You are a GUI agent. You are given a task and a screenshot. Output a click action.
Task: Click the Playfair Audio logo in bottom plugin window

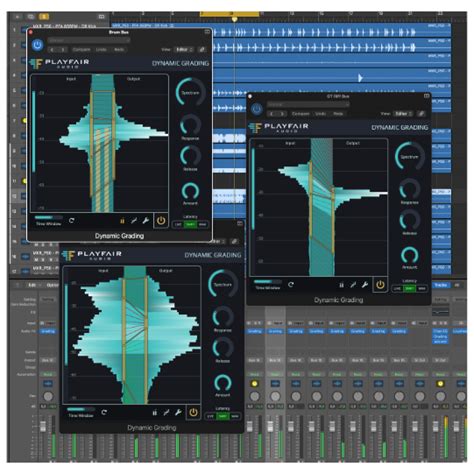point(92,255)
